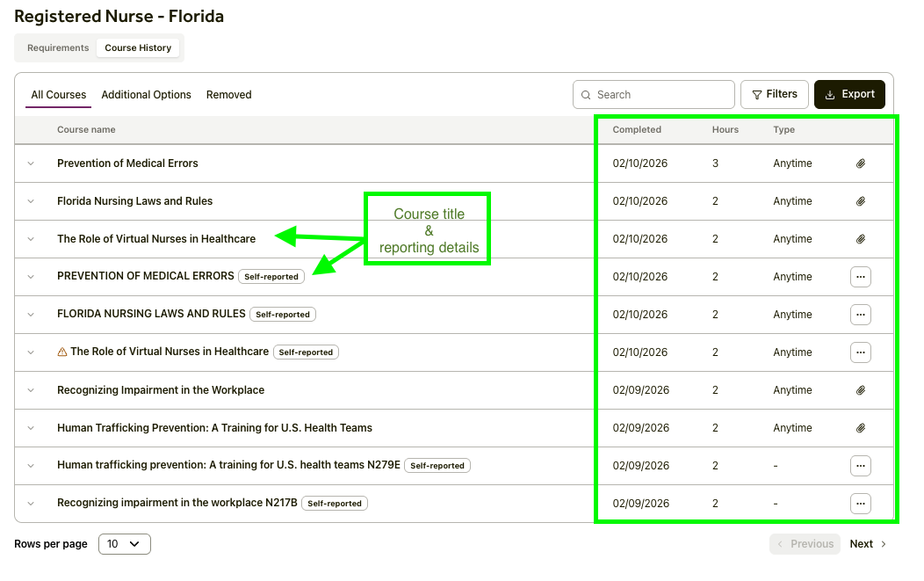Open more options for Human trafficking N279E row
This screenshot has height=581, width=924.
[x=861, y=466]
